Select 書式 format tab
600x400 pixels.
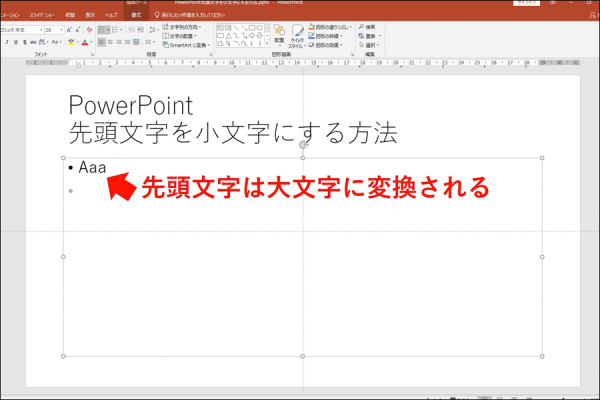tap(136, 15)
